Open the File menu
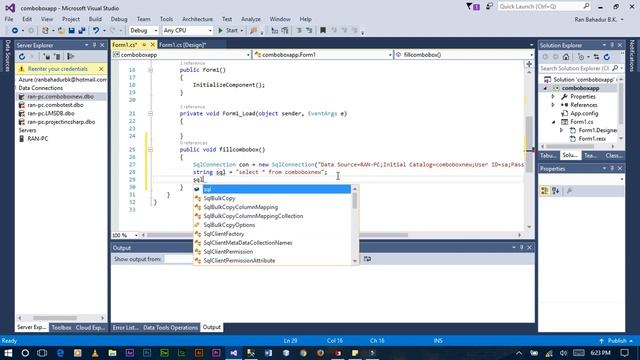The width and height of the screenshot is (640, 360). point(9,19)
